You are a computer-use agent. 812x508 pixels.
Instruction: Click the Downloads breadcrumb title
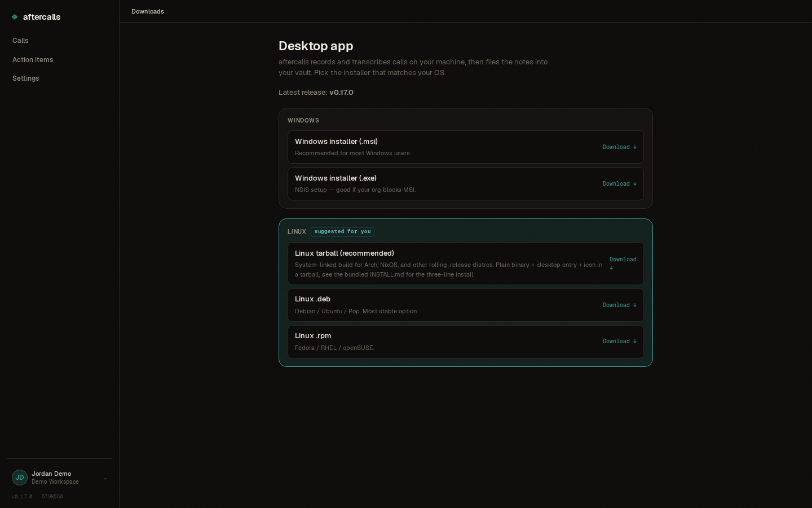click(148, 11)
